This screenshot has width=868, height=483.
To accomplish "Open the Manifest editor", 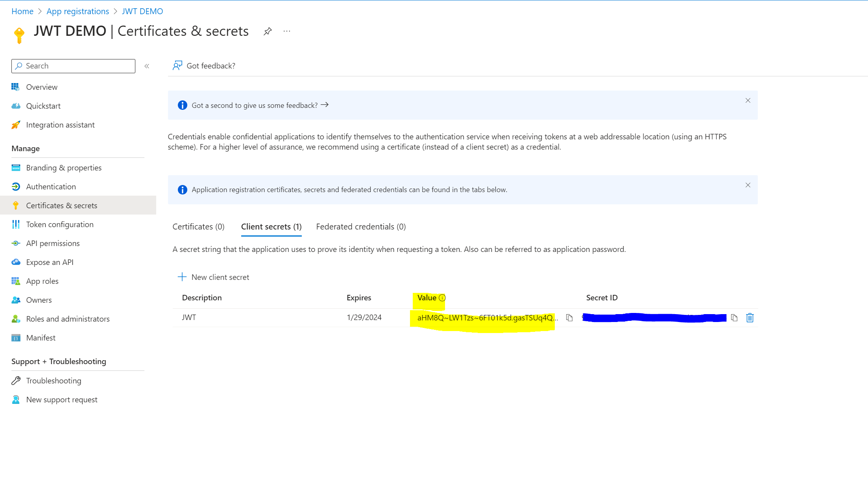I will point(41,337).
